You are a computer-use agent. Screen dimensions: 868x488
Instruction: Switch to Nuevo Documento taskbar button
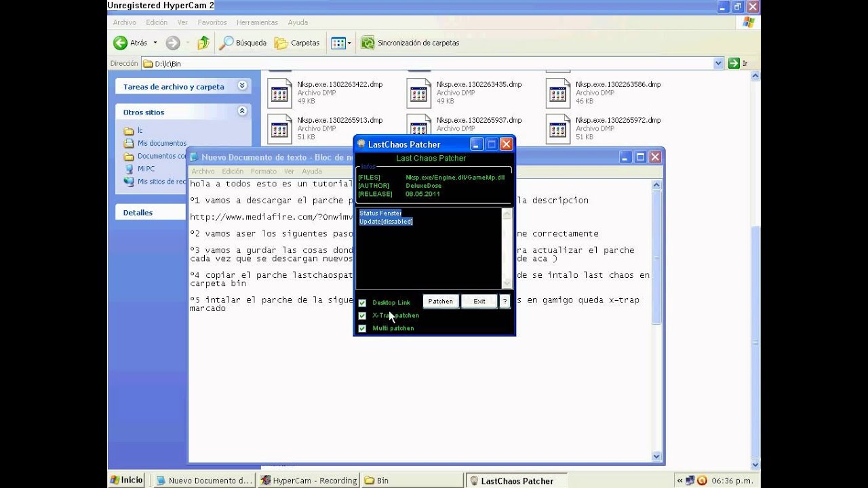click(x=203, y=481)
